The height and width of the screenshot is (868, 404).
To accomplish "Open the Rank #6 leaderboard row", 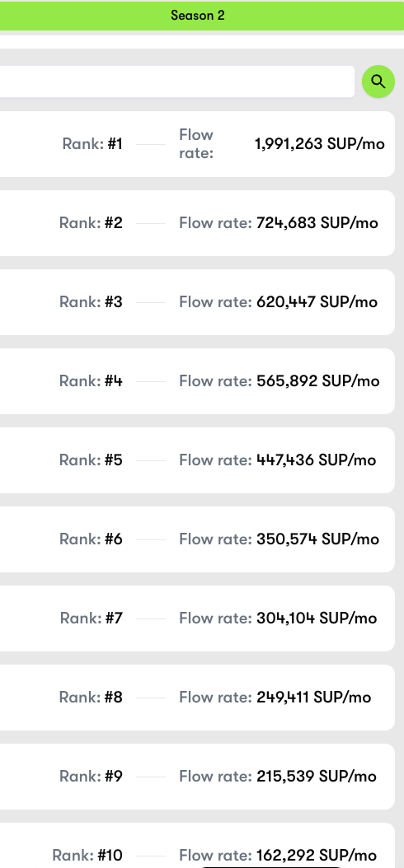I will click(197, 539).
